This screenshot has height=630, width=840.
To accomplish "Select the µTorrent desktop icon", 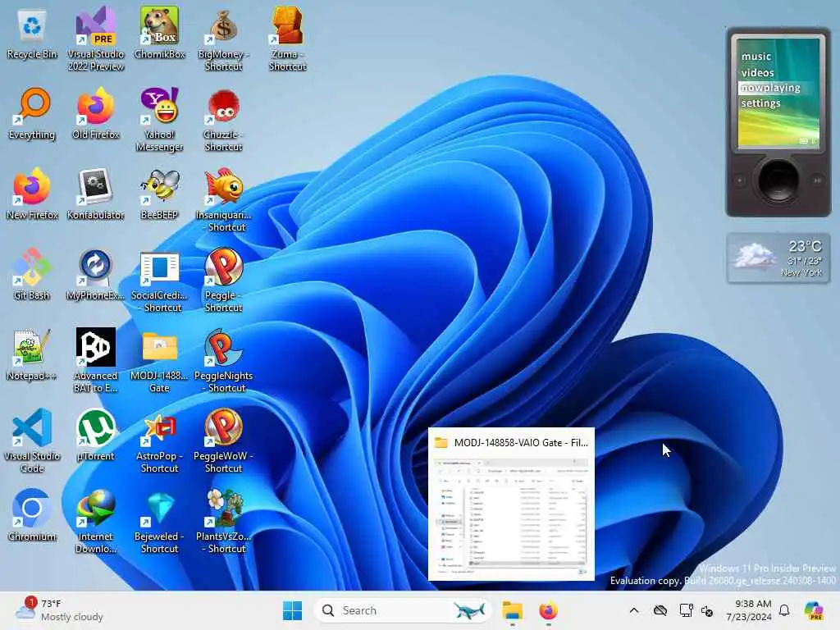I will (x=95, y=436).
